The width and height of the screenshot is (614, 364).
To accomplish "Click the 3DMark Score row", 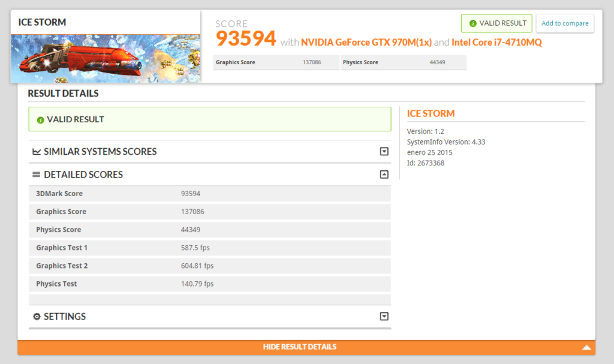I will [210, 194].
